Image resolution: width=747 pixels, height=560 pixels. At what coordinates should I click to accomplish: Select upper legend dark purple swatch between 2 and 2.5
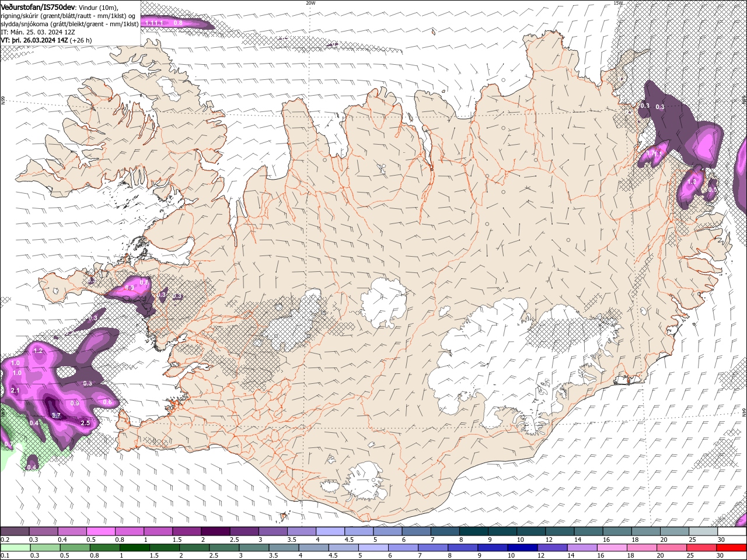click(215, 531)
